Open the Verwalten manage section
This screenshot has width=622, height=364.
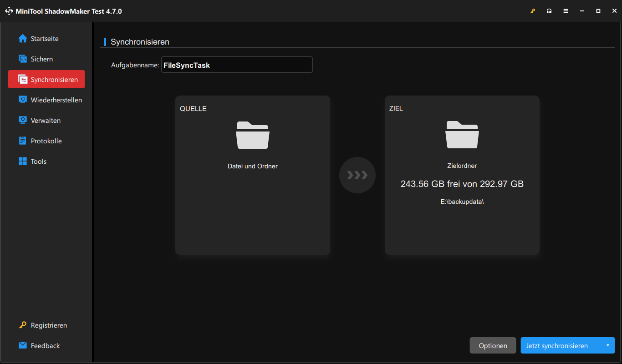(46, 121)
